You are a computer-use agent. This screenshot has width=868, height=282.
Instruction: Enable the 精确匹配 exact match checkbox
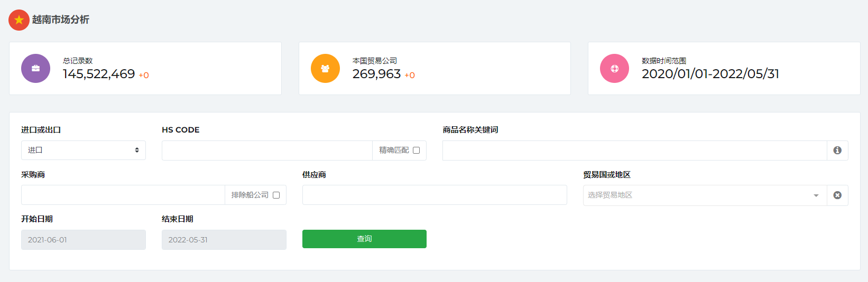tap(417, 151)
